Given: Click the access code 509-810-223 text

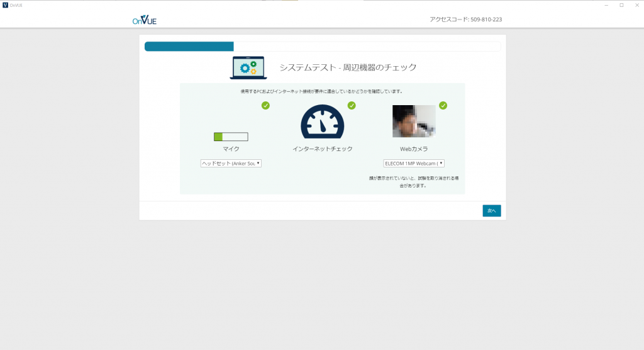Looking at the screenshot, I should (465, 20).
